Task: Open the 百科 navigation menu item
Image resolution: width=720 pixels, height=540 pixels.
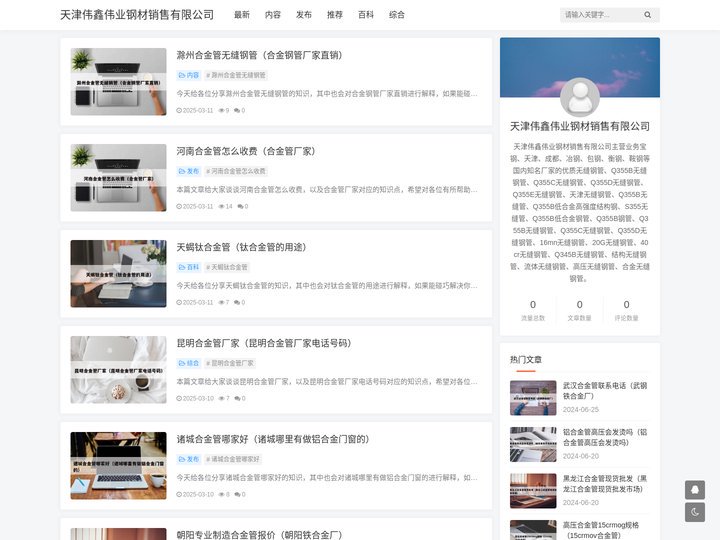Action: [x=366, y=15]
